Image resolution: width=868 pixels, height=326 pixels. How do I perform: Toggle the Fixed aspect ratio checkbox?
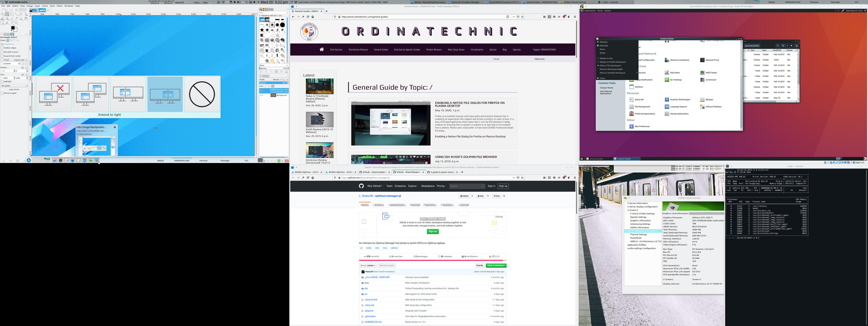click(x=2, y=60)
